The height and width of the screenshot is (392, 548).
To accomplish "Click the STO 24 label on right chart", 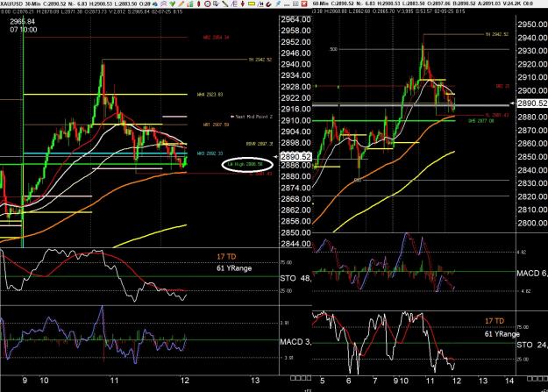I will coord(532,345).
